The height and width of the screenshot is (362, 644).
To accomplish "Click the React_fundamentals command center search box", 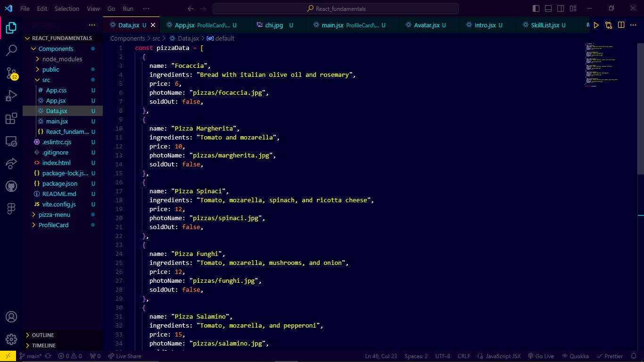I will (x=335, y=8).
